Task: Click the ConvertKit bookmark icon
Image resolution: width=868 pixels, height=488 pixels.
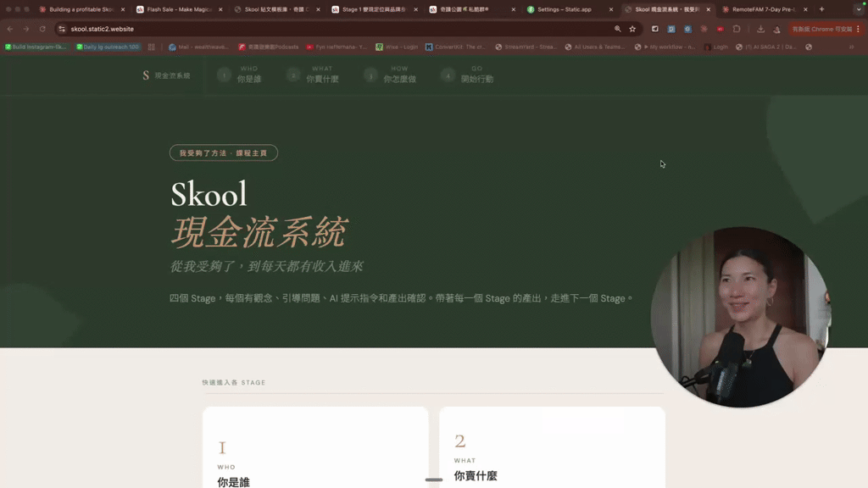Action: tap(430, 47)
